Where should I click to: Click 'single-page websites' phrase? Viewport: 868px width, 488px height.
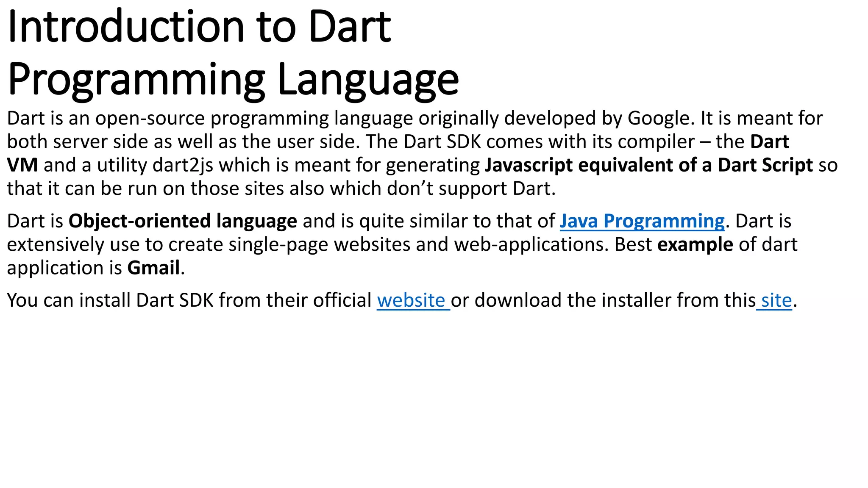coord(319,244)
